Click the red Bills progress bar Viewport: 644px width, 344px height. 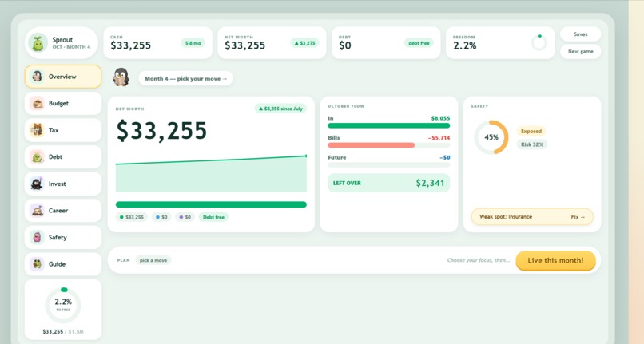(x=389, y=145)
